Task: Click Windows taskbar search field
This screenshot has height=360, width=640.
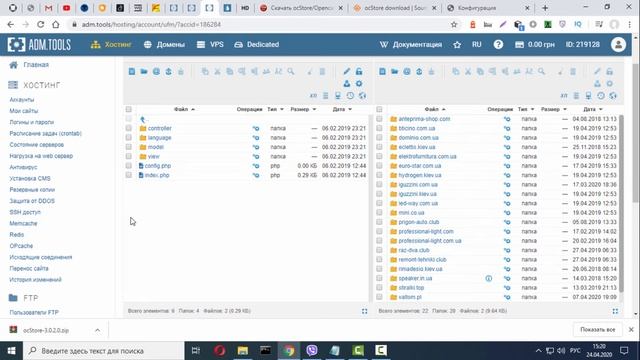Action: [x=103, y=351]
